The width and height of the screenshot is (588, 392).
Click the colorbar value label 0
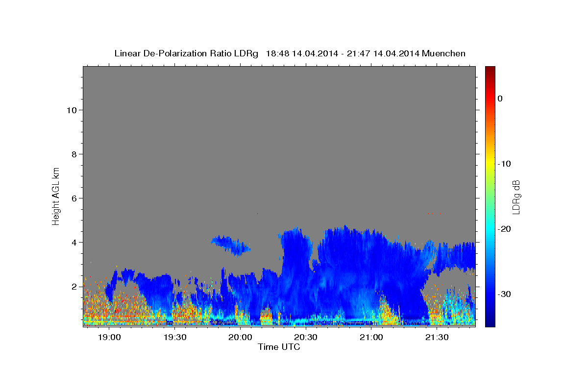click(x=500, y=98)
